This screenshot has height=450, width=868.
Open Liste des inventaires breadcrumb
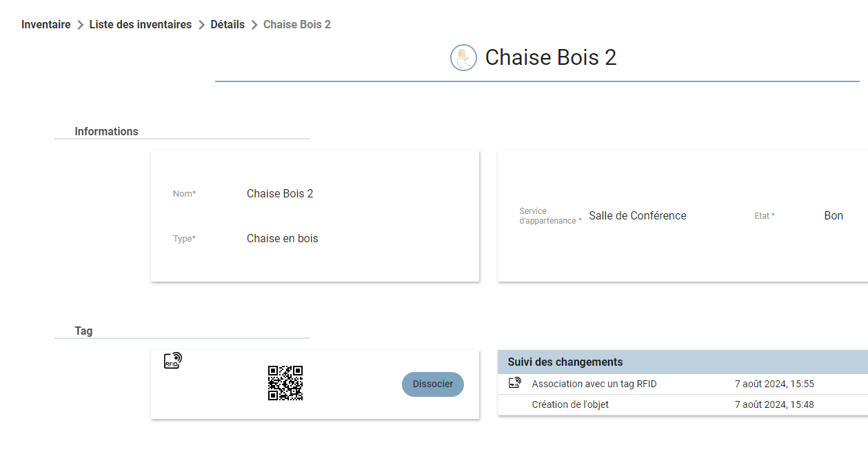point(141,24)
